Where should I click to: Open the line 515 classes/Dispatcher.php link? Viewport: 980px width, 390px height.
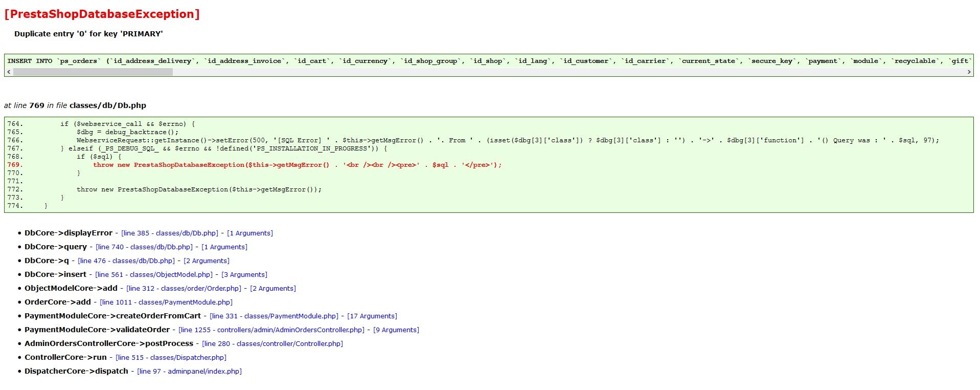pos(171,358)
